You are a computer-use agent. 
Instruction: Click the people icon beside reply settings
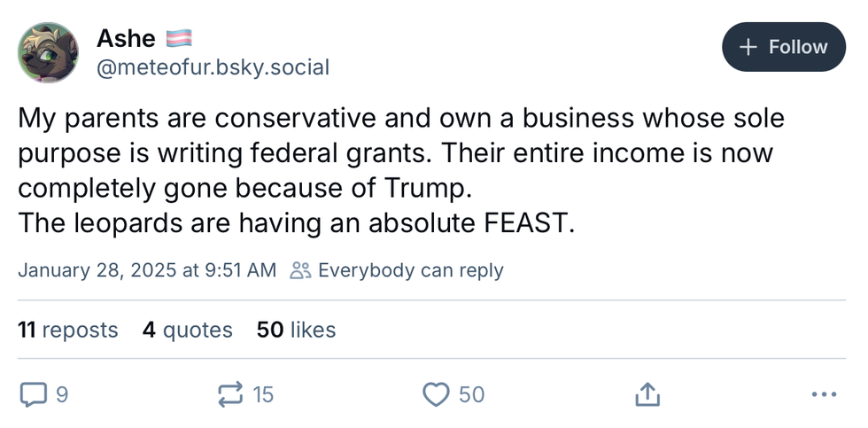301,270
